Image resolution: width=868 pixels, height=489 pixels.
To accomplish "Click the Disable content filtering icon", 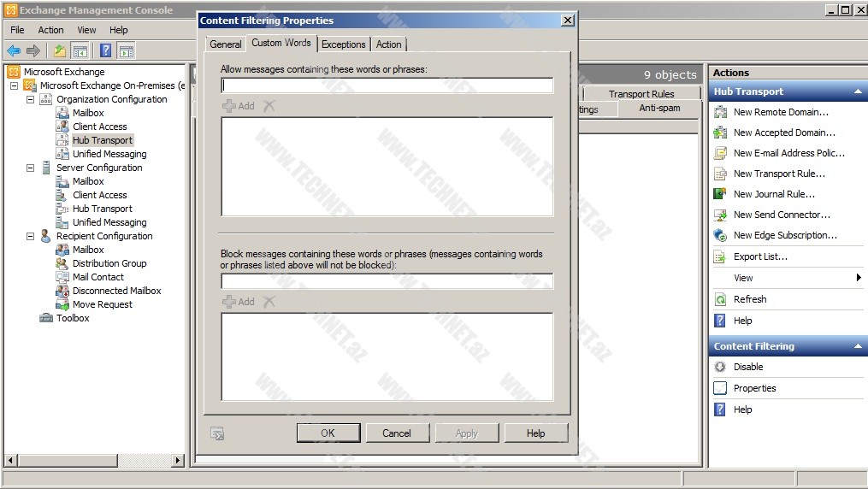I will click(720, 367).
